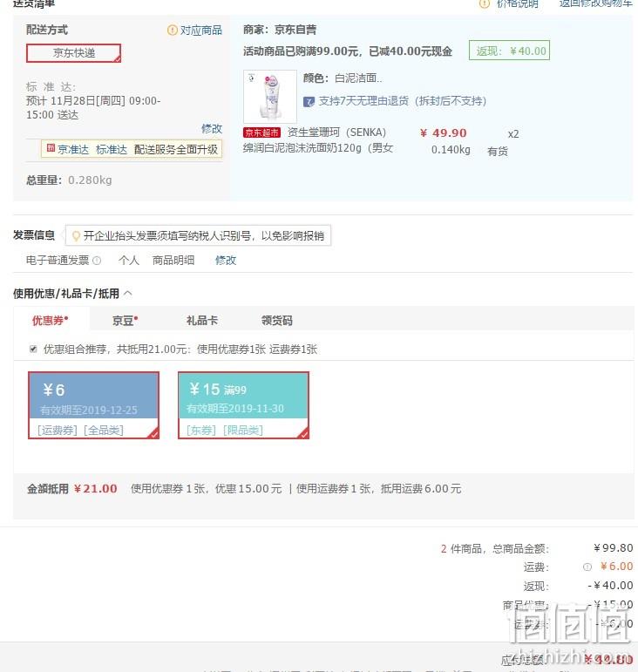
Task: Click the 商家：京东自营 label
Action: point(280,30)
